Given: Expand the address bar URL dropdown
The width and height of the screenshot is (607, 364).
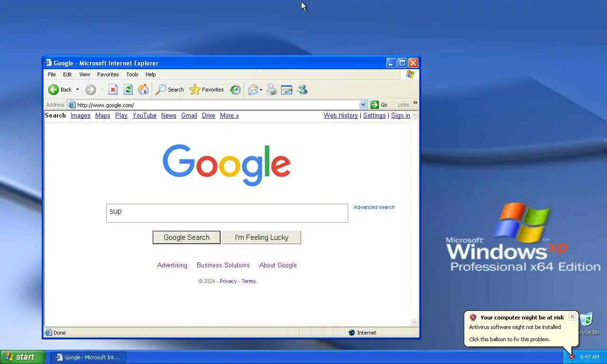Looking at the screenshot, I should [363, 105].
